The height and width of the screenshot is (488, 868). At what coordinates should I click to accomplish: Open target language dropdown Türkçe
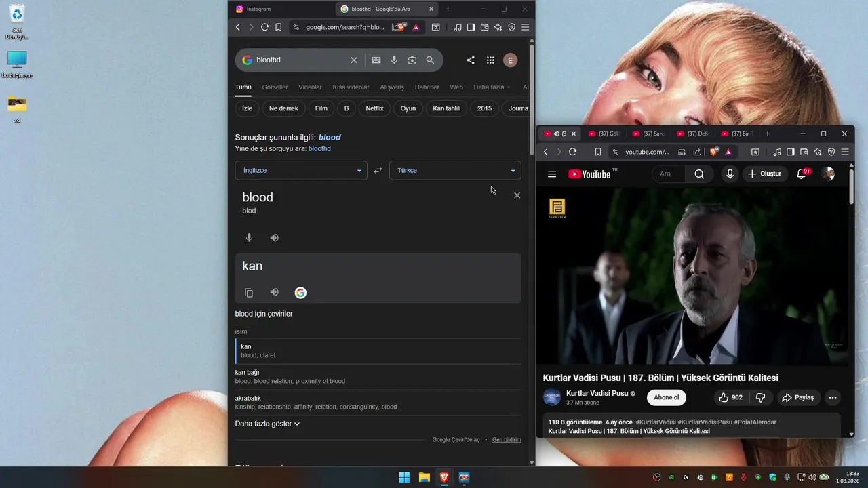[x=455, y=170]
